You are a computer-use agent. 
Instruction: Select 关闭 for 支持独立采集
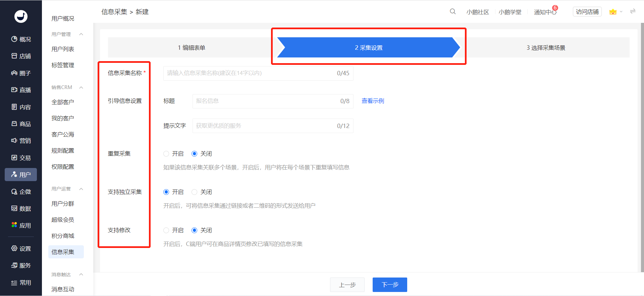(x=194, y=192)
